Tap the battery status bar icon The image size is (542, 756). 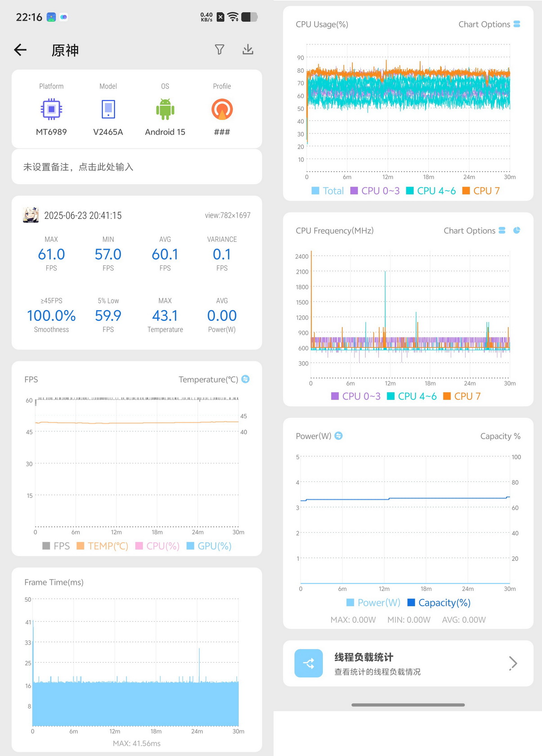point(249,17)
